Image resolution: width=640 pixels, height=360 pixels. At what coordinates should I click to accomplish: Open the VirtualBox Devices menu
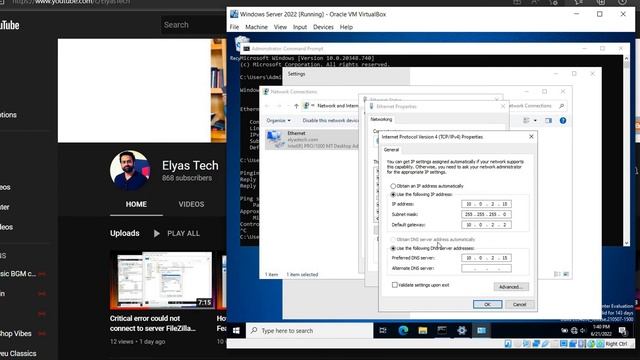point(323,27)
